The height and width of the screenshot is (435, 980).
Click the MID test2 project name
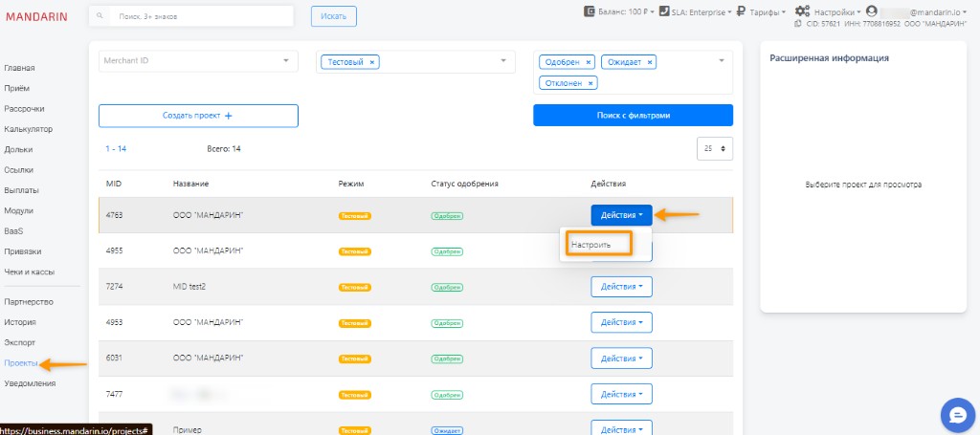point(189,287)
